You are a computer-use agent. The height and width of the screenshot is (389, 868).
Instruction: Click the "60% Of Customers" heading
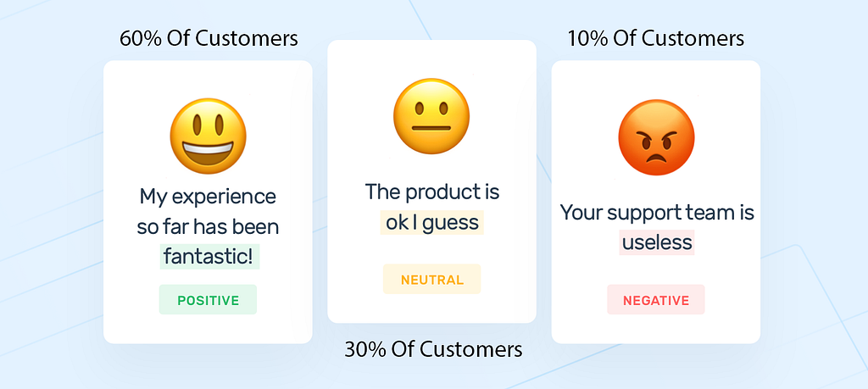point(208,39)
